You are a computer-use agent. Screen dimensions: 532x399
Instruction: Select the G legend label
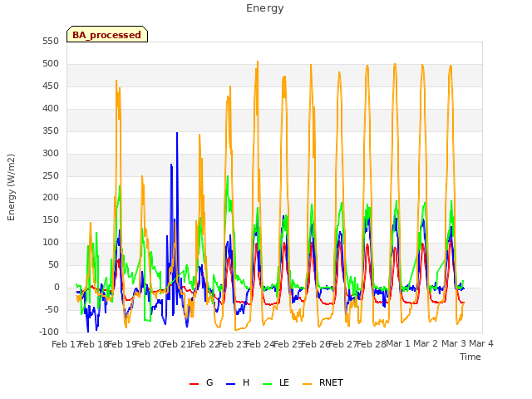click(x=209, y=382)
